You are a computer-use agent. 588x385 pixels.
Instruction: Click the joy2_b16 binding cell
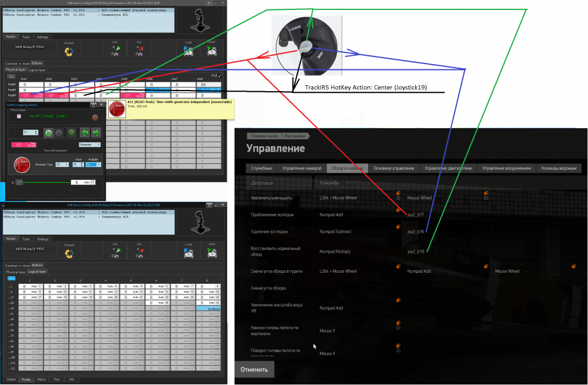tap(416, 232)
